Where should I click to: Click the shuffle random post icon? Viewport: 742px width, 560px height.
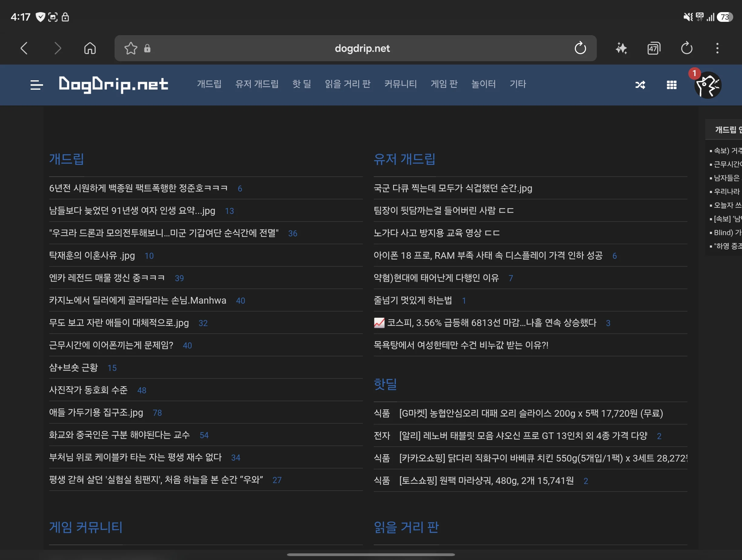click(x=640, y=85)
